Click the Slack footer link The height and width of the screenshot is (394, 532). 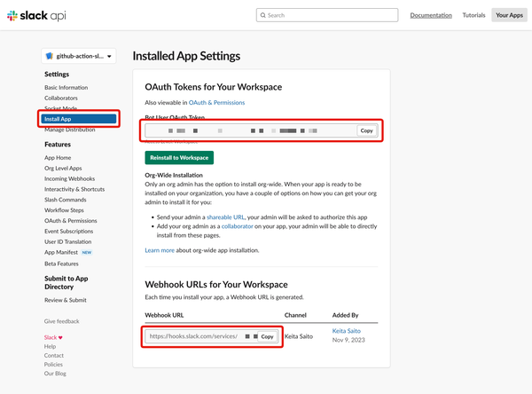[51, 337]
